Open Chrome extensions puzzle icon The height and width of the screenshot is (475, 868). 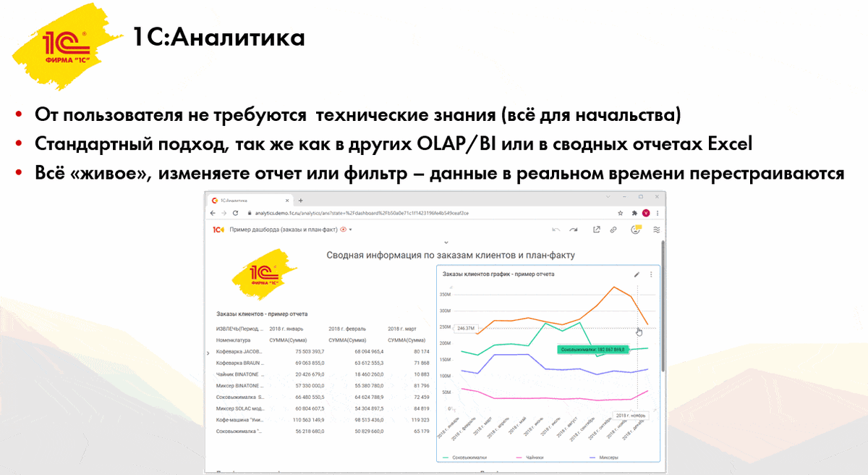point(634,212)
